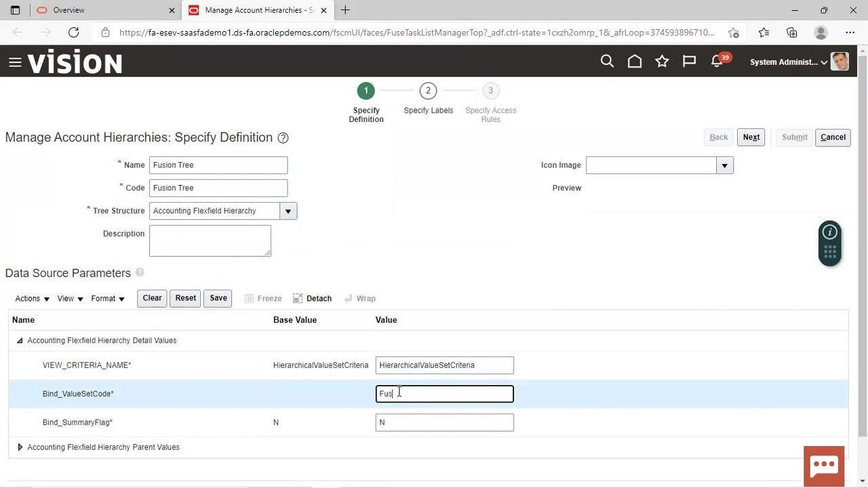Open a new browser tab
Screen dimensions: 868x488
[x=345, y=10]
